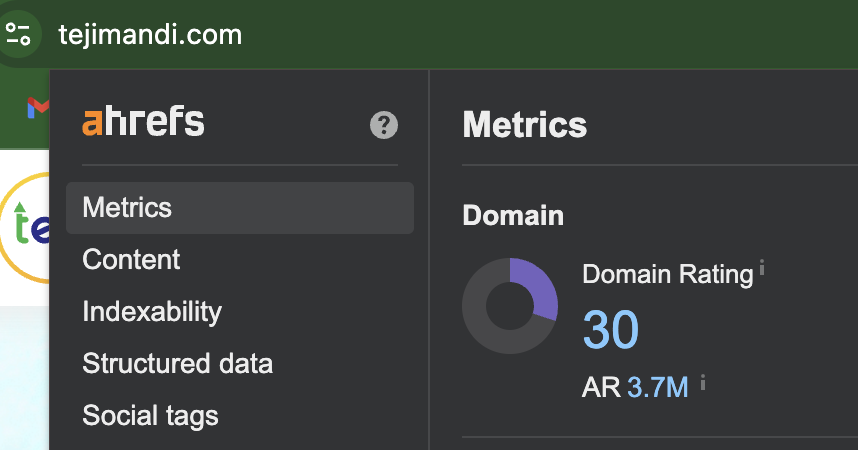Open the Gmail bookmark icon
Viewport: 858px width, 450px height.
(38, 107)
